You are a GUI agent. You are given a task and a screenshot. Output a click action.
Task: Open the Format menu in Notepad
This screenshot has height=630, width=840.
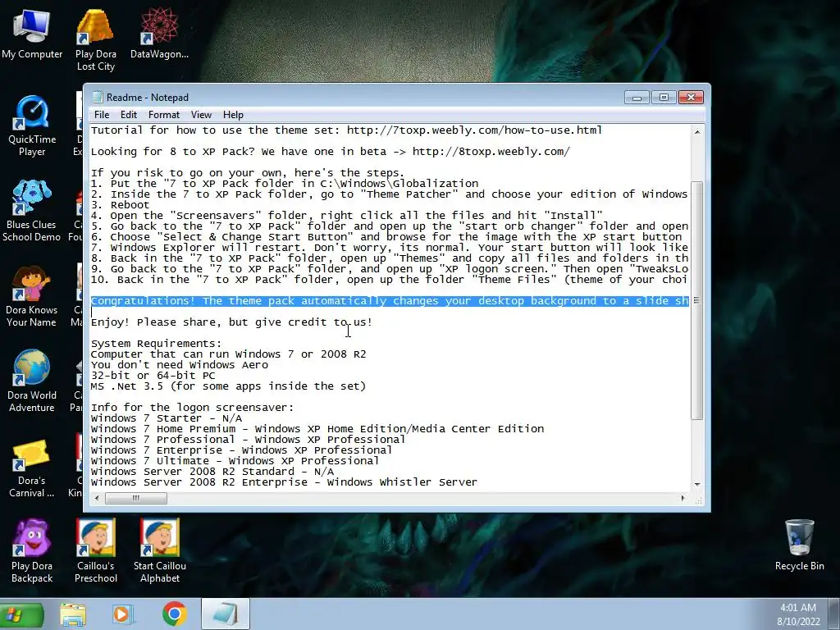(164, 115)
